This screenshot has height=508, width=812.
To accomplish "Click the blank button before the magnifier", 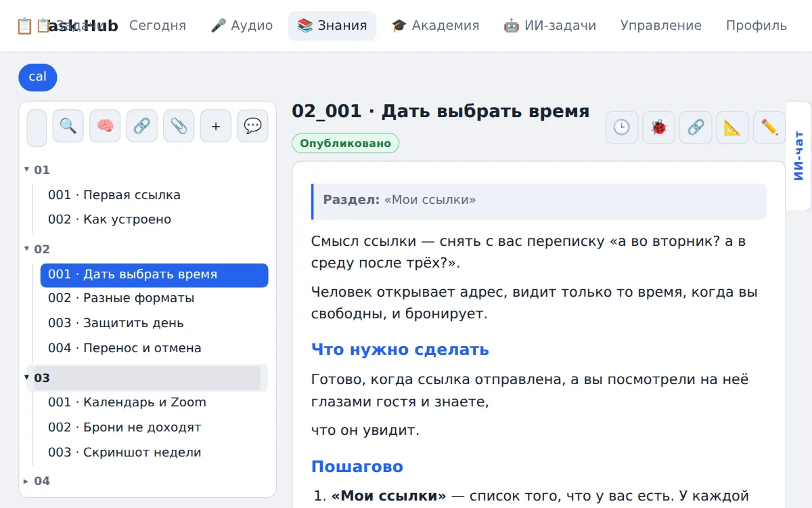I will click(37, 128).
